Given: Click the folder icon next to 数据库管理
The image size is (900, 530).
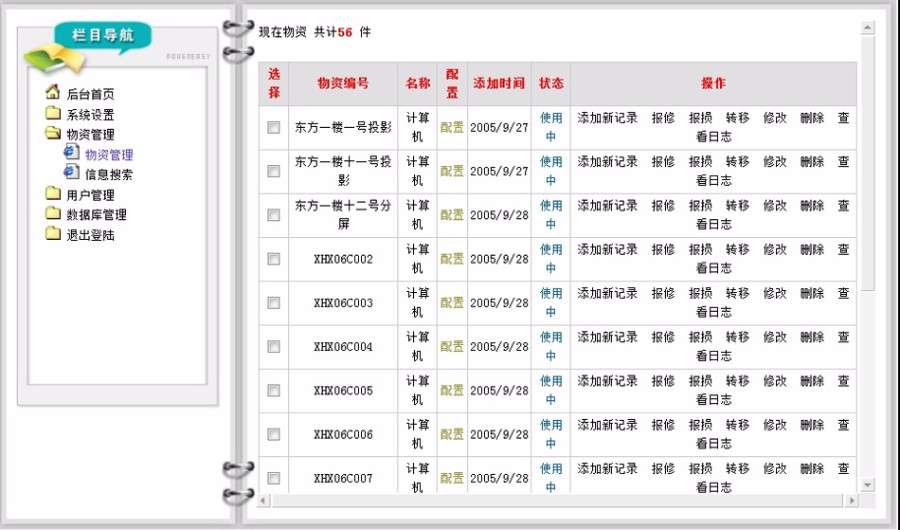Looking at the screenshot, I should point(53,214).
